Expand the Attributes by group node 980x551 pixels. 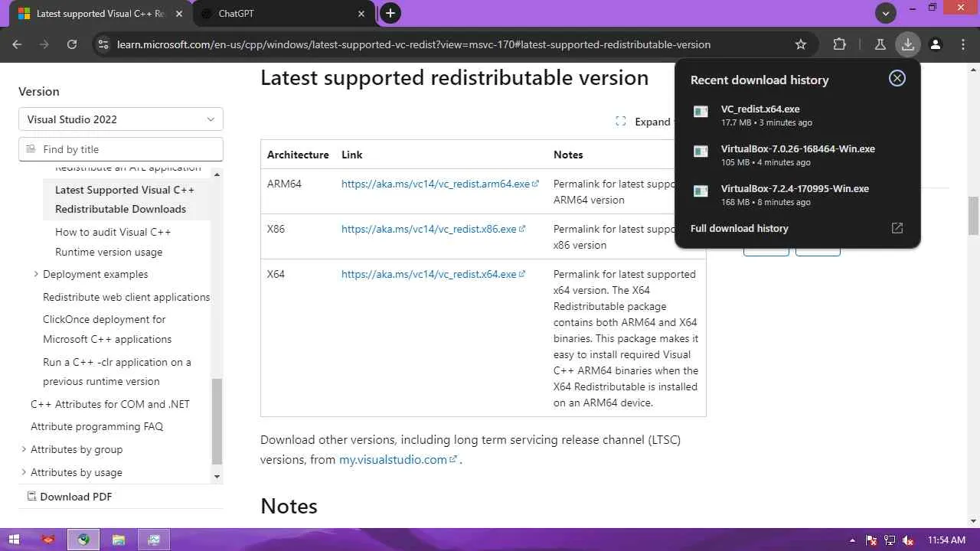pyautogui.click(x=23, y=449)
